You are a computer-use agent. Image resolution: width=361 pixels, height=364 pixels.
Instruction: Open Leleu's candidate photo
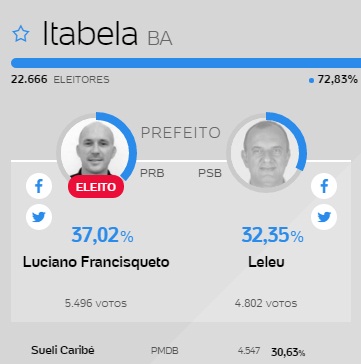(x=266, y=151)
